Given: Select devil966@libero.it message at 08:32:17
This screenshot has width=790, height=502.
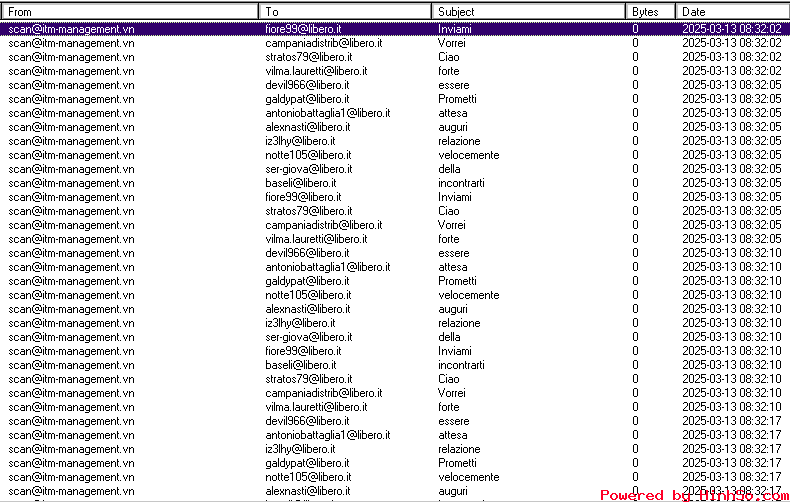Looking at the screenshot, I should tap(395, 421).
